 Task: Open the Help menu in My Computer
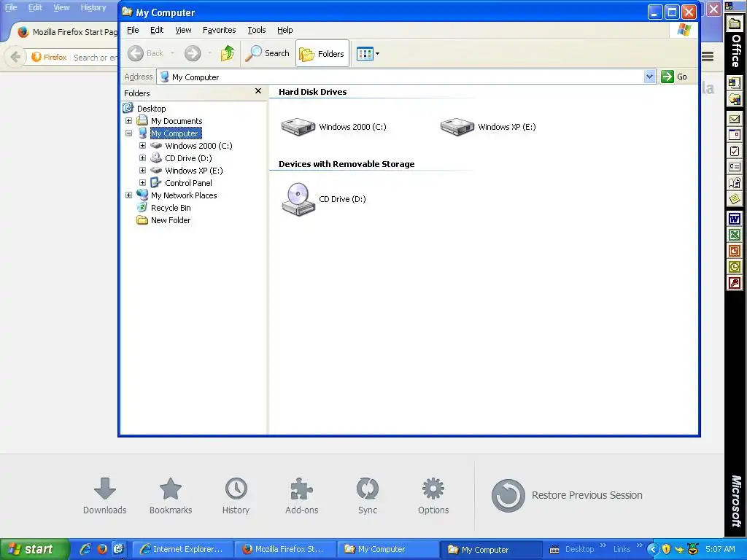click(285, 30)
